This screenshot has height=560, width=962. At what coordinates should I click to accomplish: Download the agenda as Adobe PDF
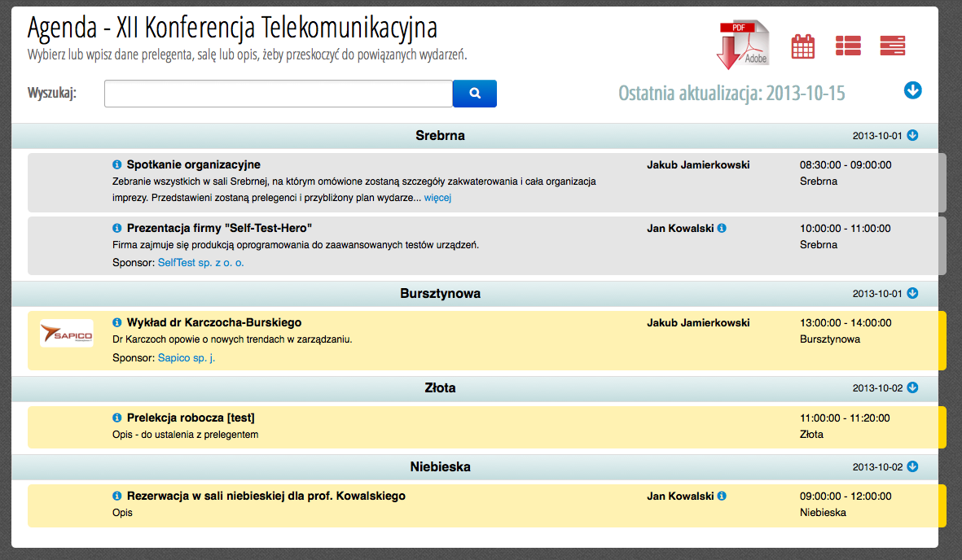(x=743, y=45)
